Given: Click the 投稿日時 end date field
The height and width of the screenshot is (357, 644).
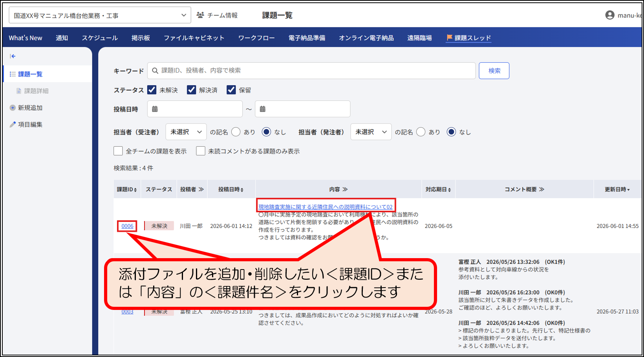Looking at the screenshot, I should [302, 109].
